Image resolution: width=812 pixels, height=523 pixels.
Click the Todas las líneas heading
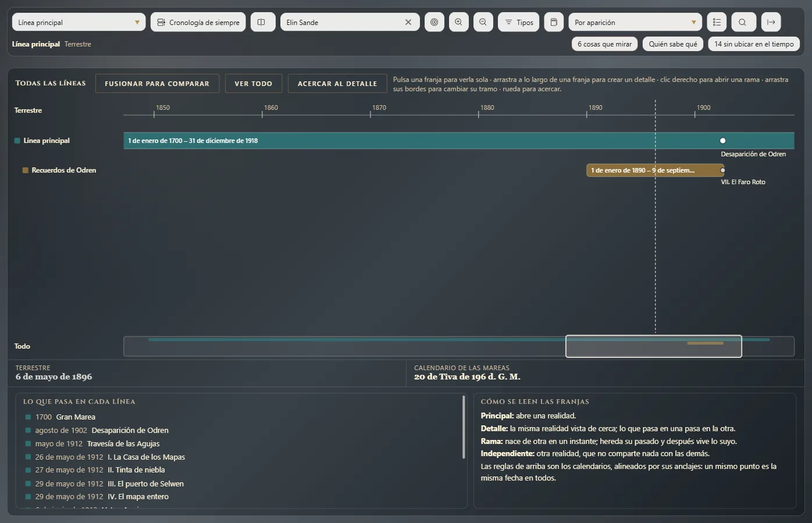(x=51, y=84)
